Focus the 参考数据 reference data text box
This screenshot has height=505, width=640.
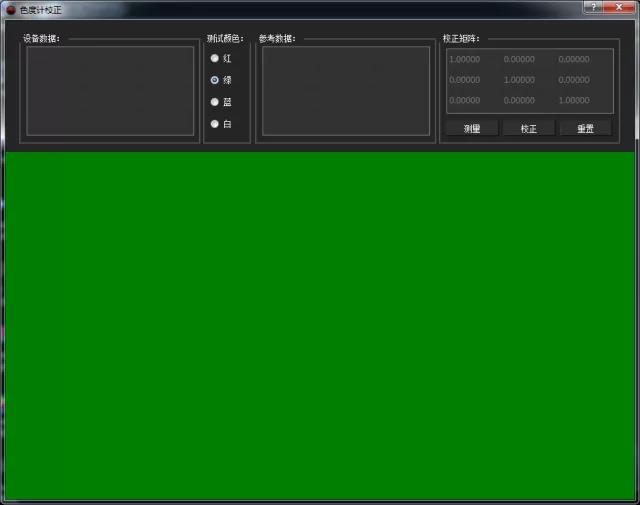346,90
